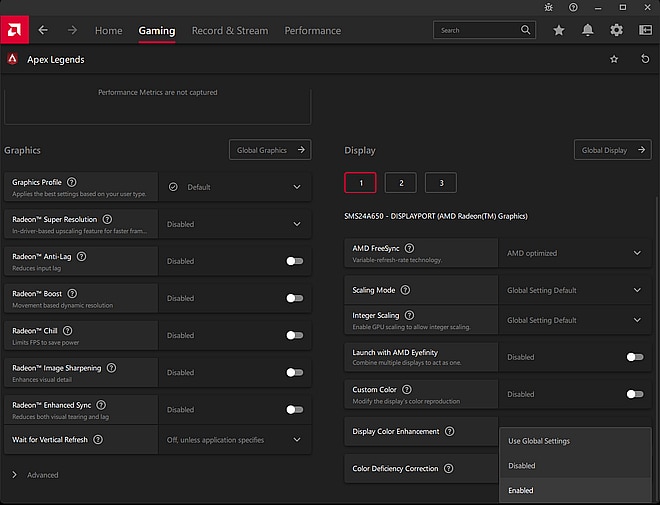Enable Radeon Chill toggle
Image resolution: width=660 pixels, height=505 pixels.
pos(295,335)
